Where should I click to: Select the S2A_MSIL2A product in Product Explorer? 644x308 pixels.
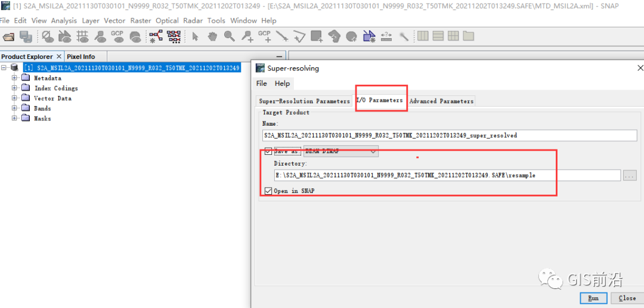(132, 67)
